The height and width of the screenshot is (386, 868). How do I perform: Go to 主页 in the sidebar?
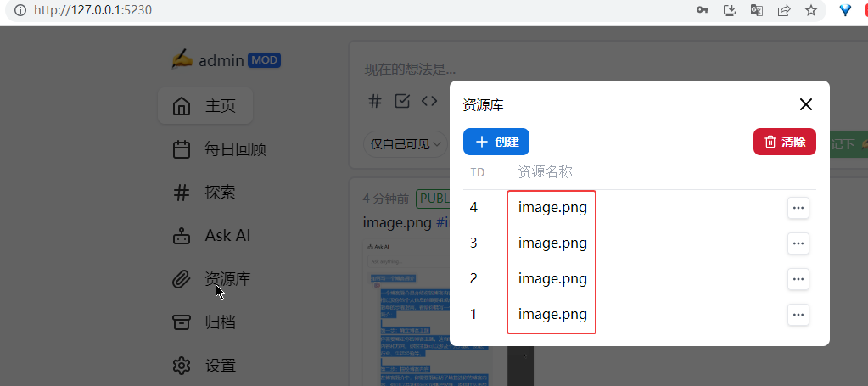(205, 106)
